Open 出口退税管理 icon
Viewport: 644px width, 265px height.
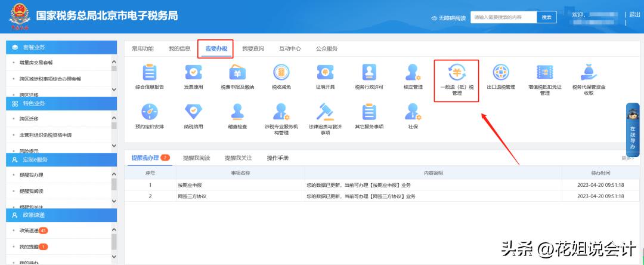501,72
